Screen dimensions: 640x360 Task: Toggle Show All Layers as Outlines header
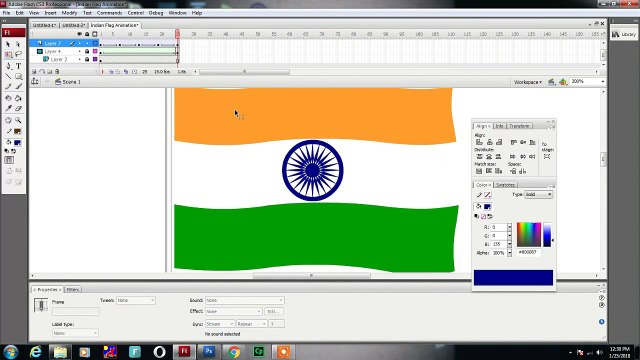95,34
